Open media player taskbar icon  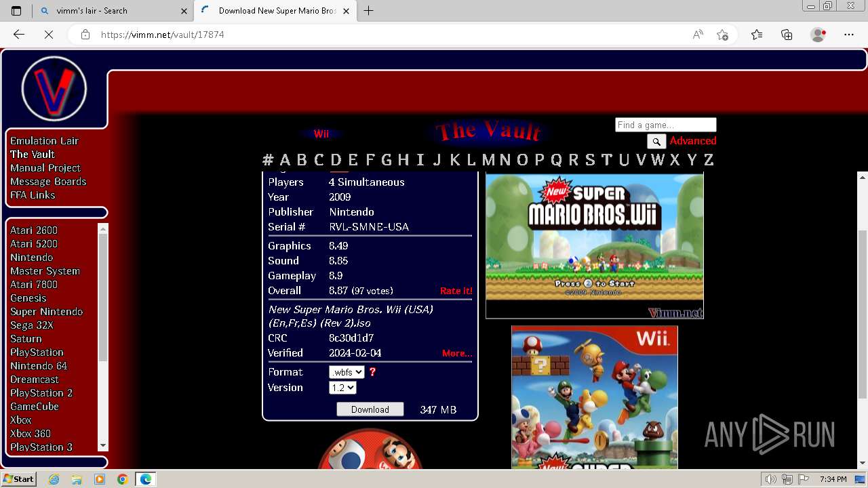[x=100, y=479]
